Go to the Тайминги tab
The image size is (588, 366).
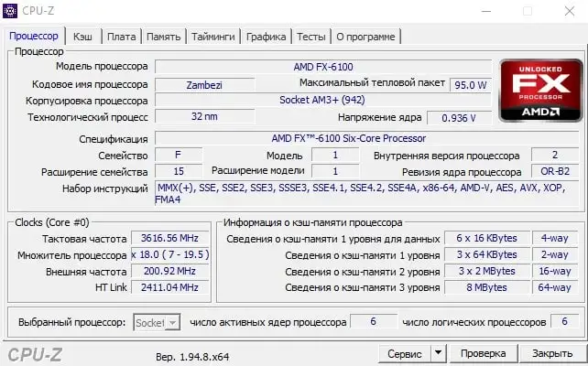coord(213,37)
